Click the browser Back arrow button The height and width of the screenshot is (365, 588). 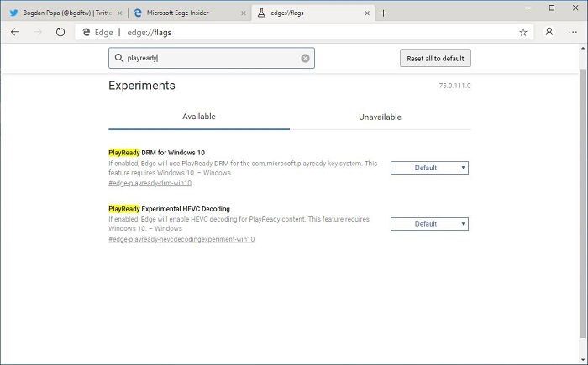[x=14, y=33]
